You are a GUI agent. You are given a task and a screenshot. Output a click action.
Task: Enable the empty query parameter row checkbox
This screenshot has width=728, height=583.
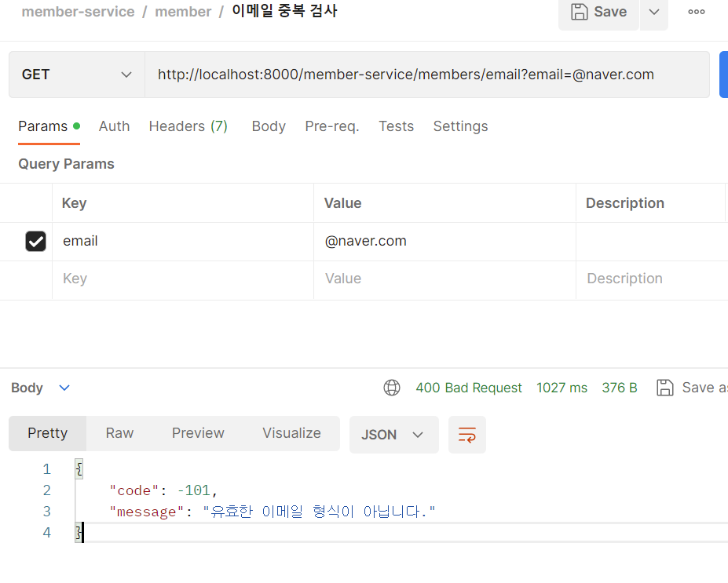35,279
